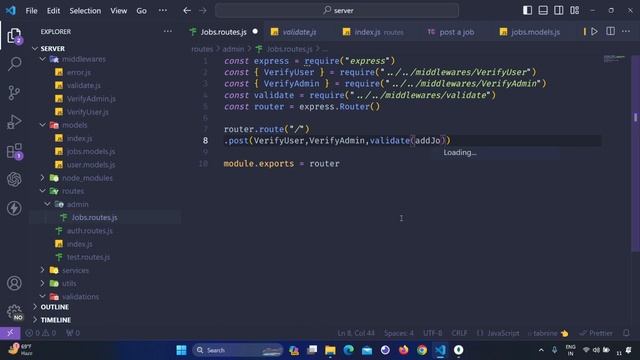
Task: Open the Selection menu
Action: tap(85, 11)
